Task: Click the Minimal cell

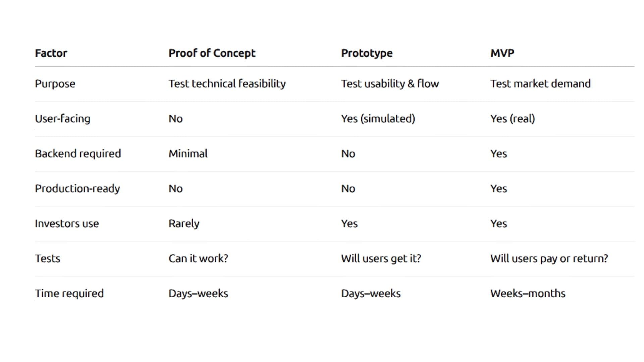Action: point(188,154)
